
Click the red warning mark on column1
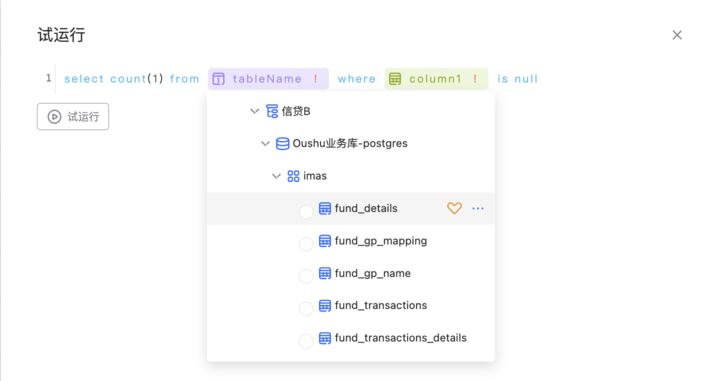tap(475, 79)
